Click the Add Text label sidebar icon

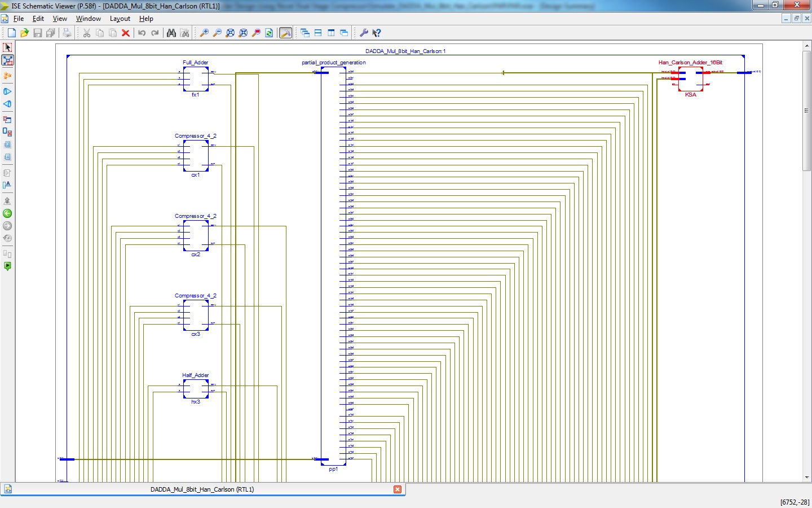(x=7, y=185)
